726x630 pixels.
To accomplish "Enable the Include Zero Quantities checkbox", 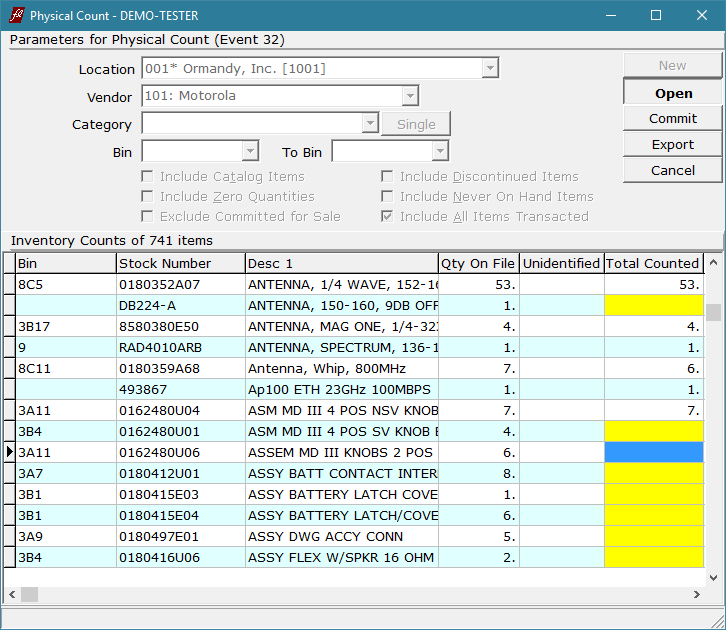I will 147,197.
